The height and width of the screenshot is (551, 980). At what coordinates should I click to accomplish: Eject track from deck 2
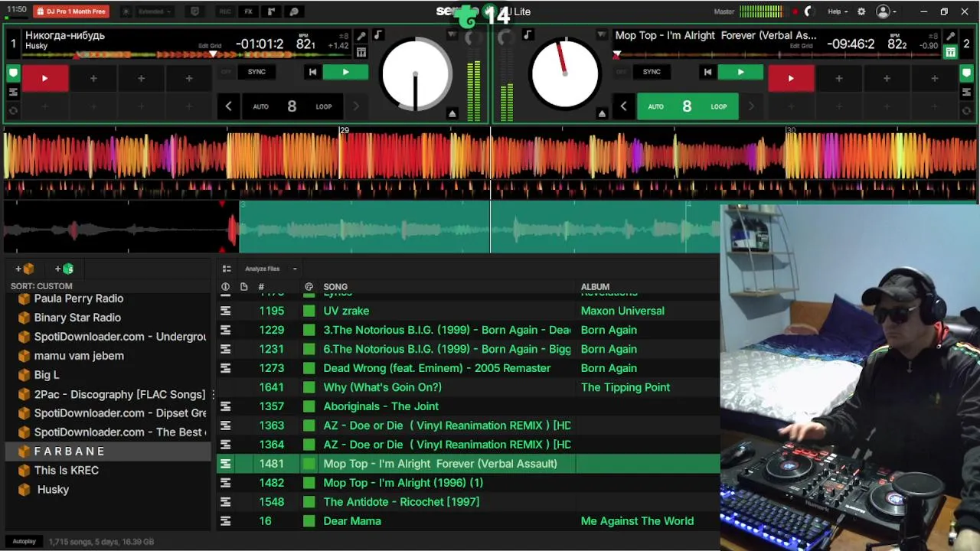pyautogui.click(x=602, y=114)
